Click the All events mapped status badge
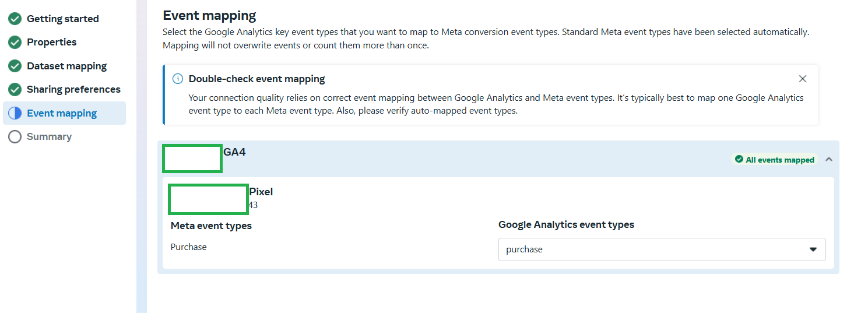The height and width of the screenshot is (313, 868). pos(775,160)
